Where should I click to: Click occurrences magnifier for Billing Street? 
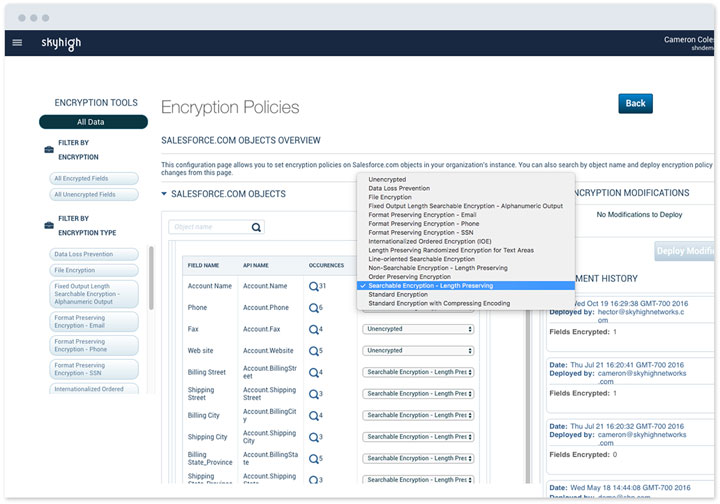[x=314, y=373]
